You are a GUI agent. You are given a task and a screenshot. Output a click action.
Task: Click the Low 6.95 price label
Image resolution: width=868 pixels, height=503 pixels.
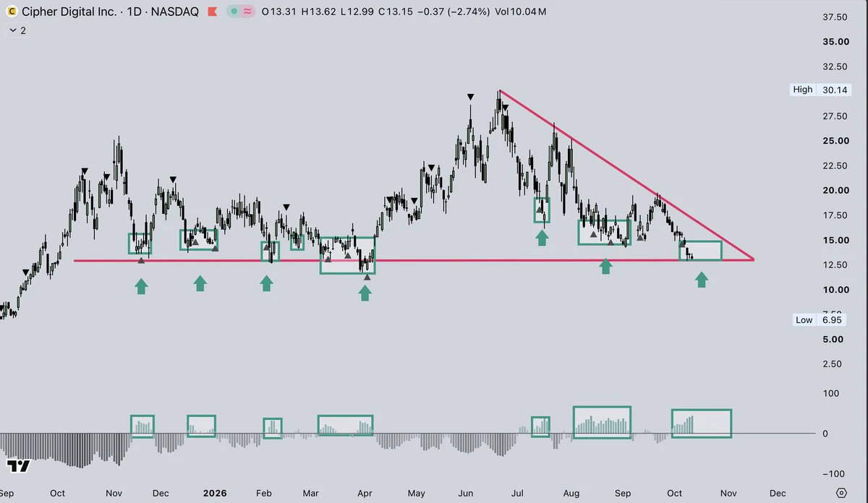tap(820, 320)
